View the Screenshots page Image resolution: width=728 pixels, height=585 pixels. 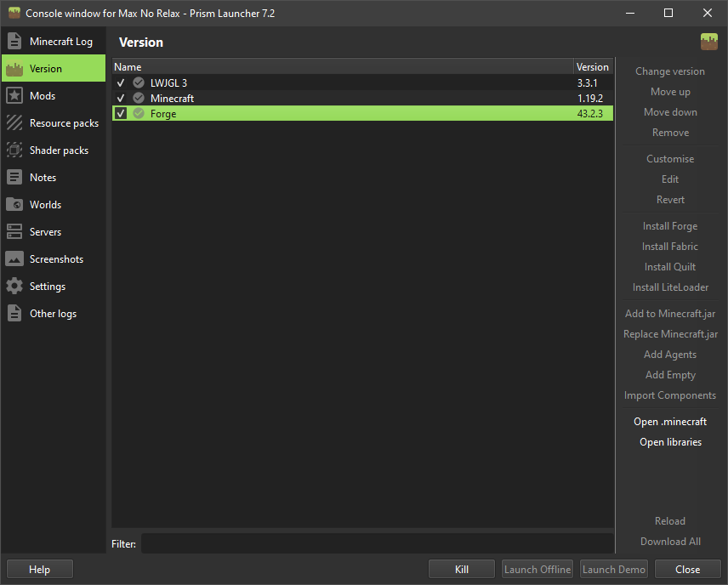click(54, 259)
